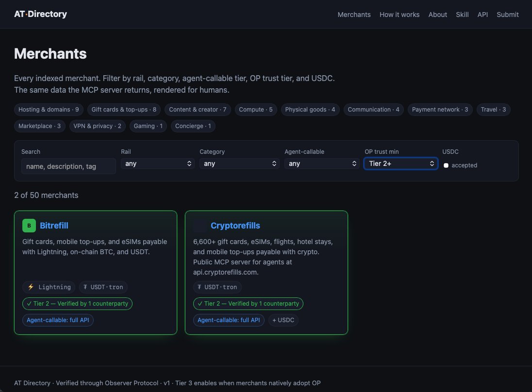
Task: Open the Submit nav link
Action: tap(508, 15)
